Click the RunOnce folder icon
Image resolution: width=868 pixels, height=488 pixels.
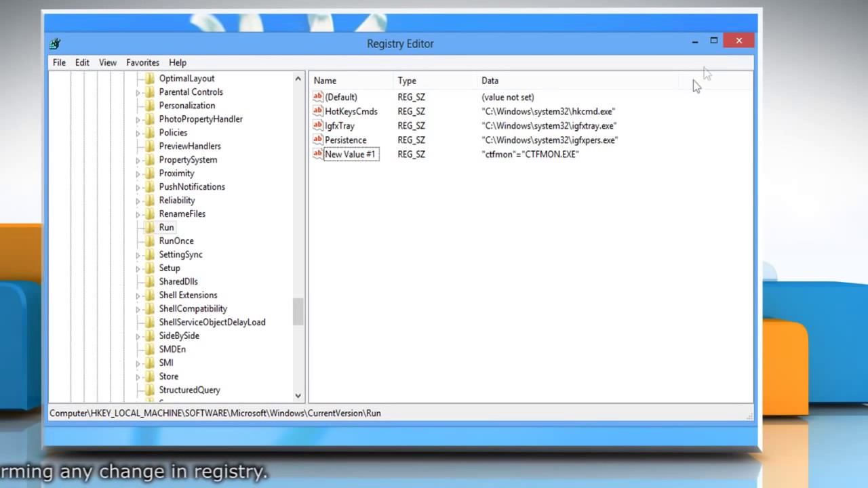(x=150, y=241)
